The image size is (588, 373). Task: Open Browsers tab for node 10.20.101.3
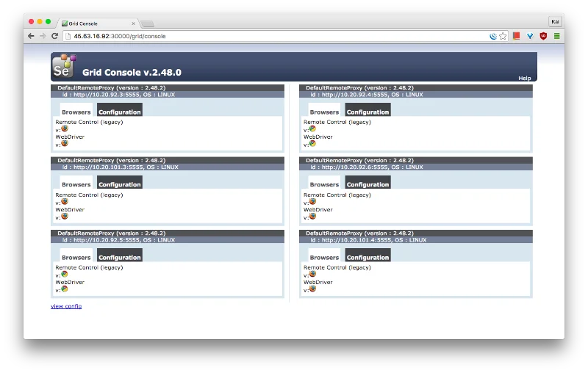(76, 184)
